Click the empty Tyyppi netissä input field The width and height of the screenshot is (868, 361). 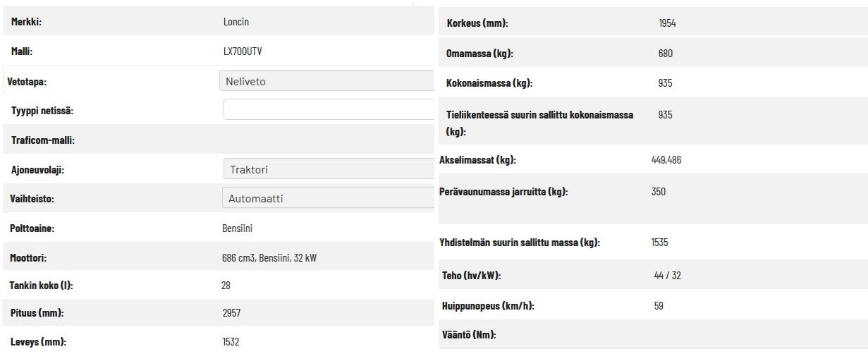click(329, 110)
